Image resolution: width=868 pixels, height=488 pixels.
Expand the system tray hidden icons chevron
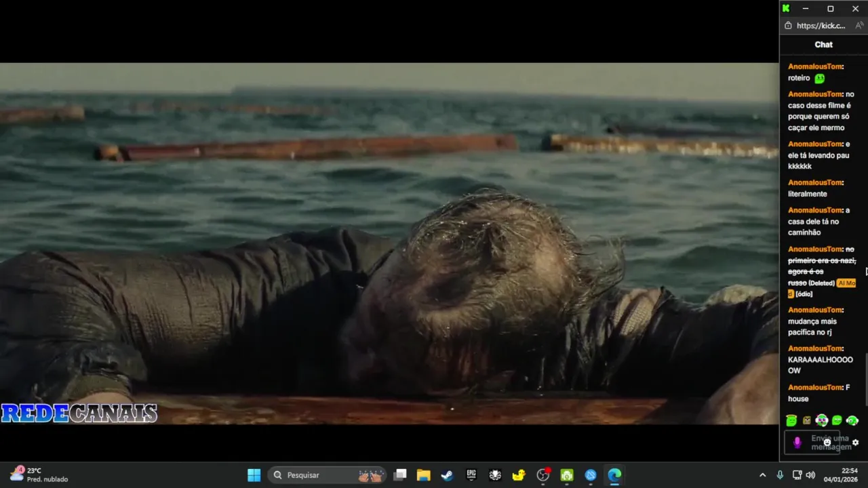[762, 475]
